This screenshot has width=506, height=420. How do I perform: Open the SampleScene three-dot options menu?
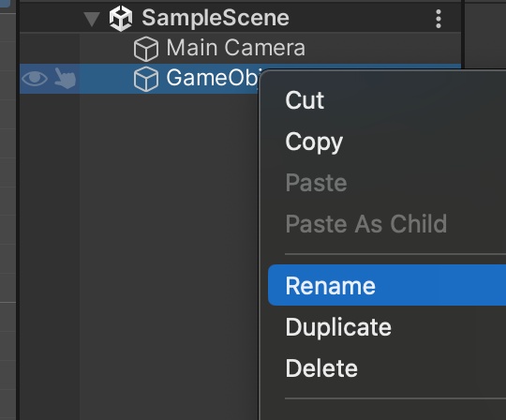click(x=439, y=19)
